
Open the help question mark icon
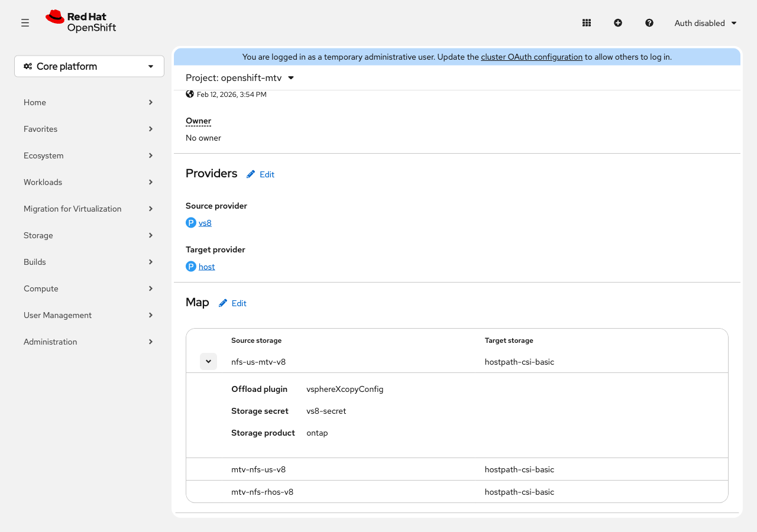[649, 23]
